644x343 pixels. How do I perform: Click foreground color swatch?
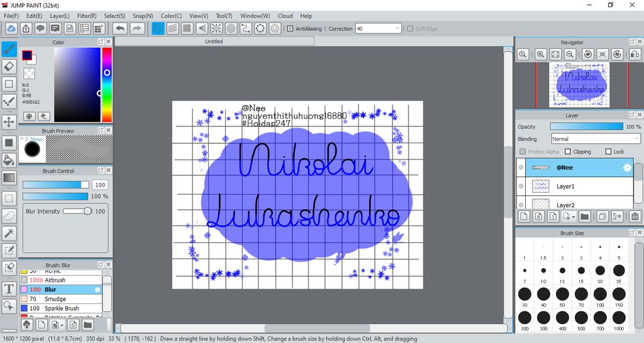(x=27, y=55)
